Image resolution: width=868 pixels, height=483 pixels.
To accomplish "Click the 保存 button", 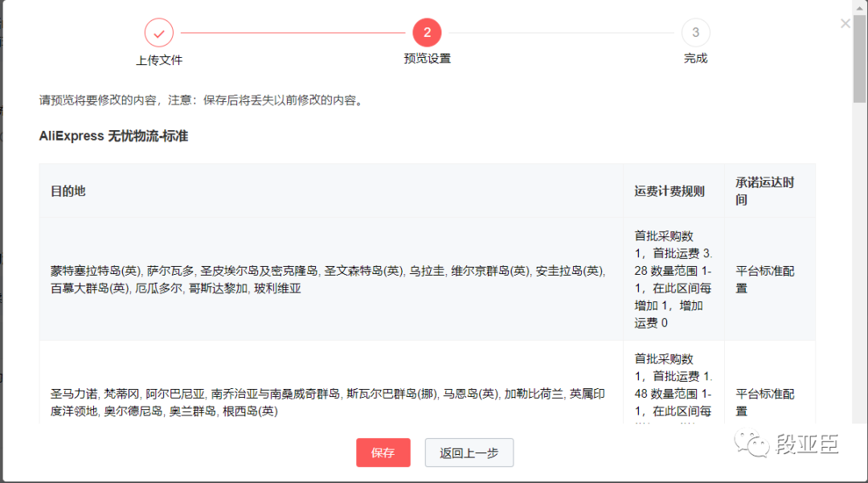I will pyautogui.click(x=383, y=452).
